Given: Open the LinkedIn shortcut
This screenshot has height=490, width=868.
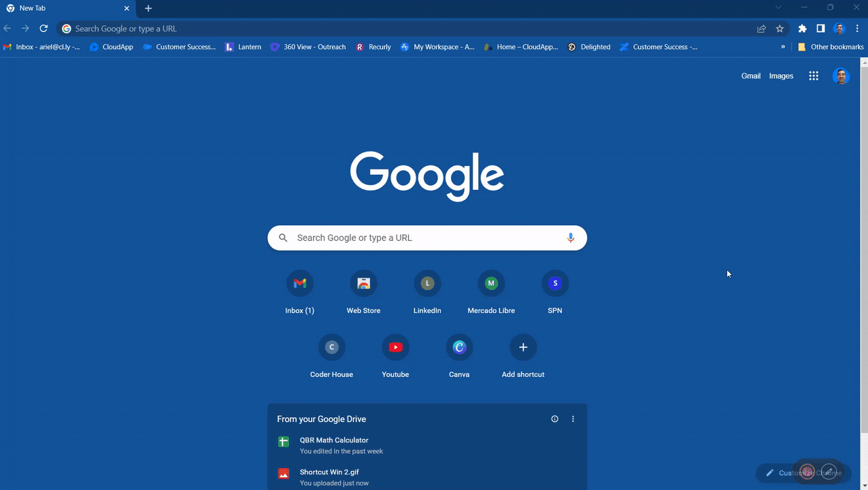Looking at the screenshot, I should pos(427,293).
